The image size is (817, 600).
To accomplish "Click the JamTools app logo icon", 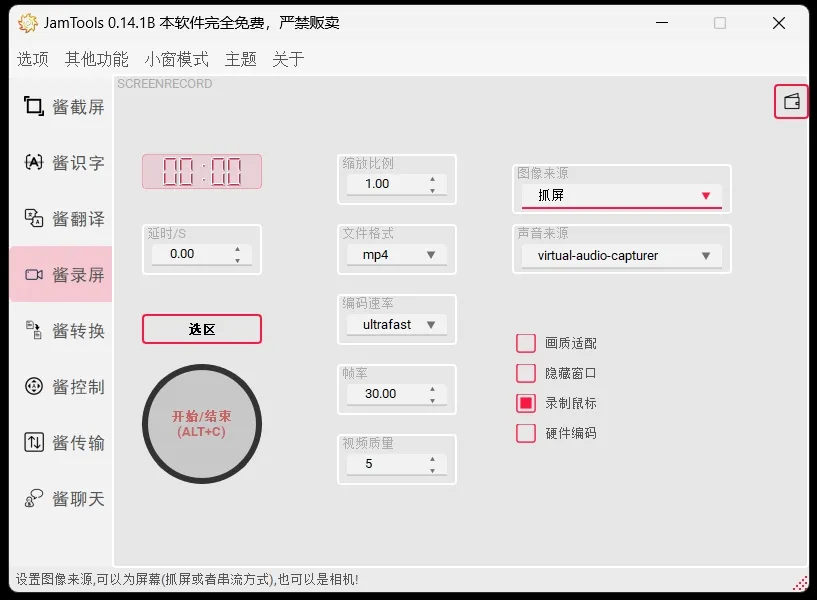I will click(x=27, y=23).
